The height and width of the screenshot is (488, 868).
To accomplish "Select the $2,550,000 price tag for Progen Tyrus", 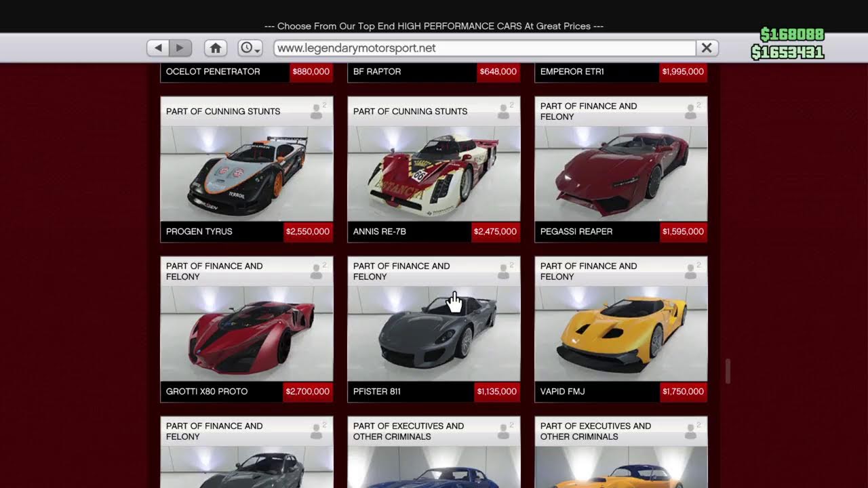I will [308, 232].
